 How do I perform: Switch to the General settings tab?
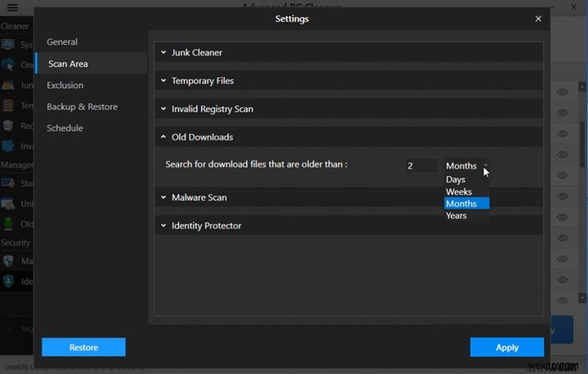(62, 42)
